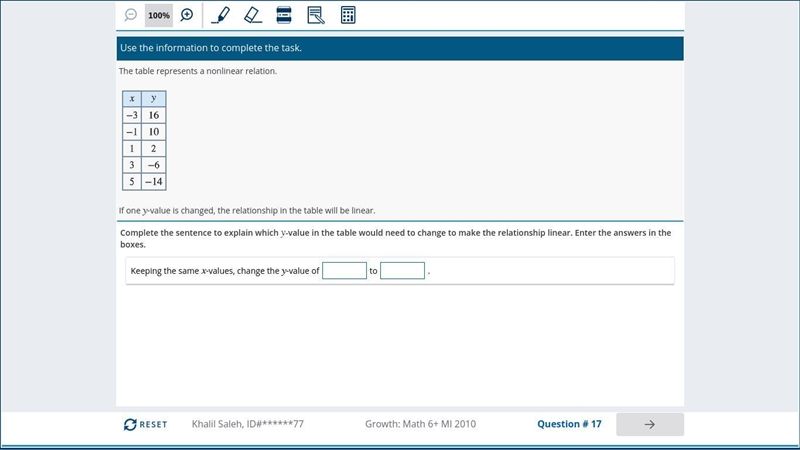Click table cell with y-value −14
800x450 pixels.
(154, 182)
